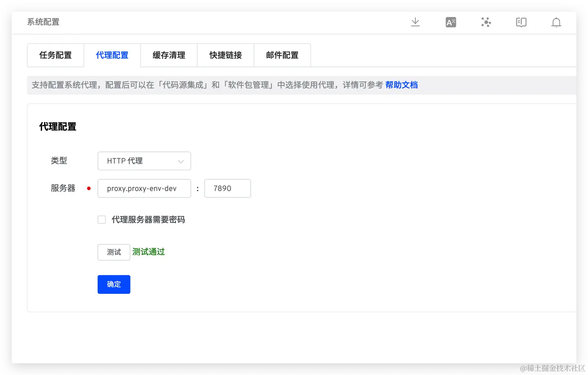The height and width of the screenshot is (375, 588).
Task: Expand the HTTP 代理 type dropdown
Action: click(x=144, y=161)
